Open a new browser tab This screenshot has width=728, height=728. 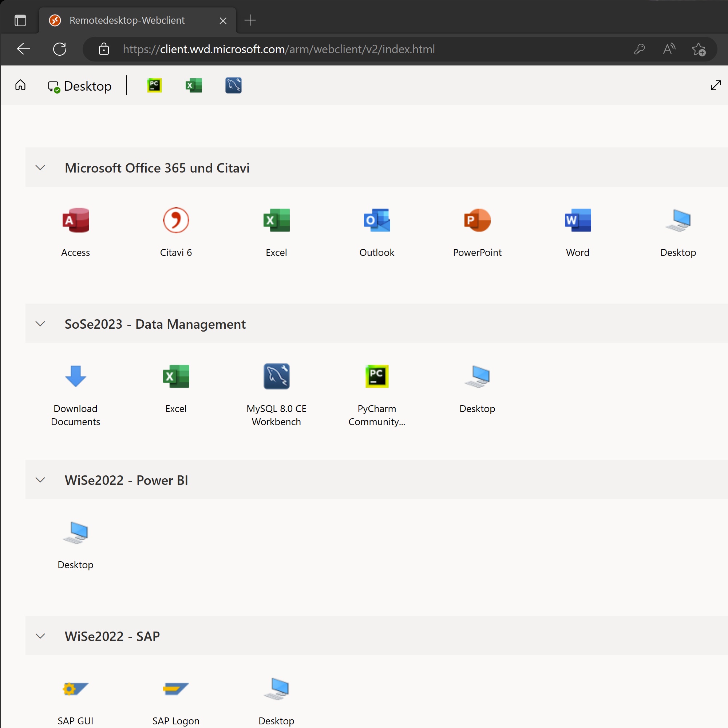(250, 20)
